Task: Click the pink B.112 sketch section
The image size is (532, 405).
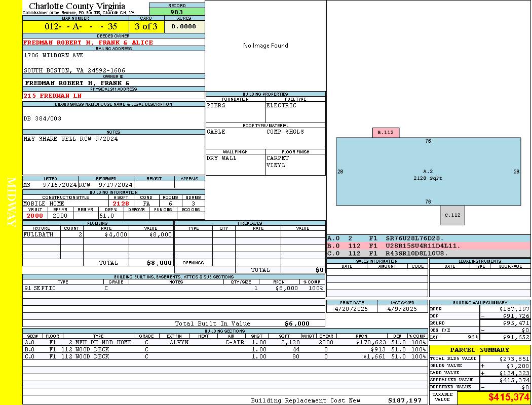Action: pyautogui.click(x=386, y=133)
